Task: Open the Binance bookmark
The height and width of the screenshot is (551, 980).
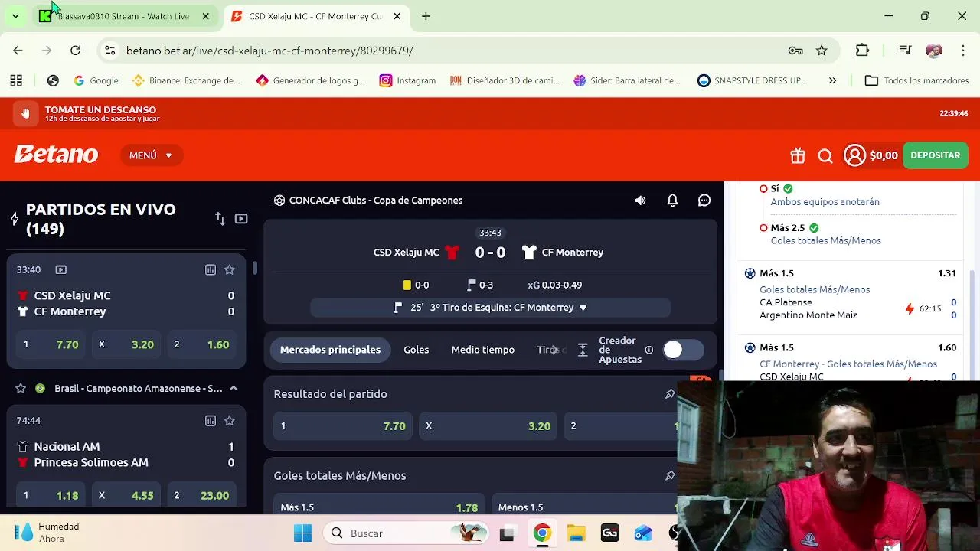Action: click(x=186, y=80)
